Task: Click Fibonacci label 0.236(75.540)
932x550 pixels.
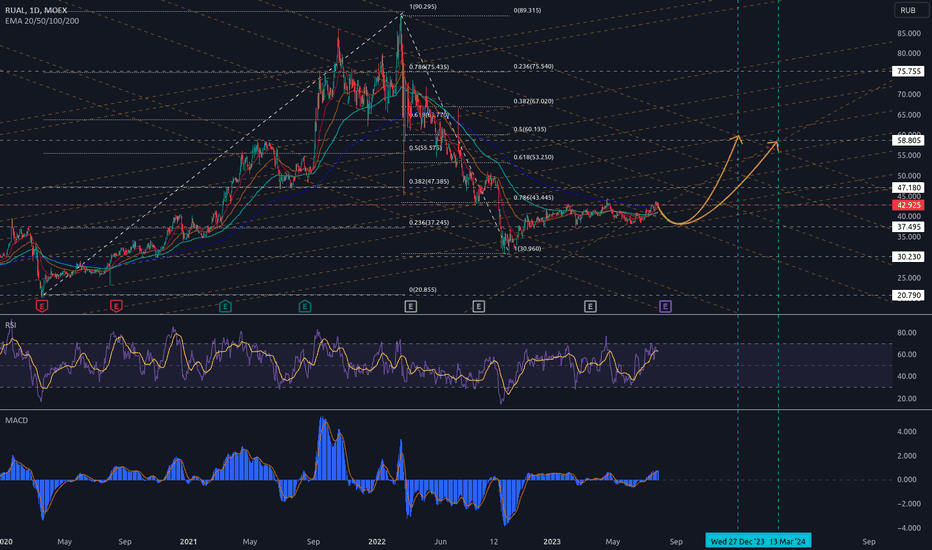Action: 533,66
